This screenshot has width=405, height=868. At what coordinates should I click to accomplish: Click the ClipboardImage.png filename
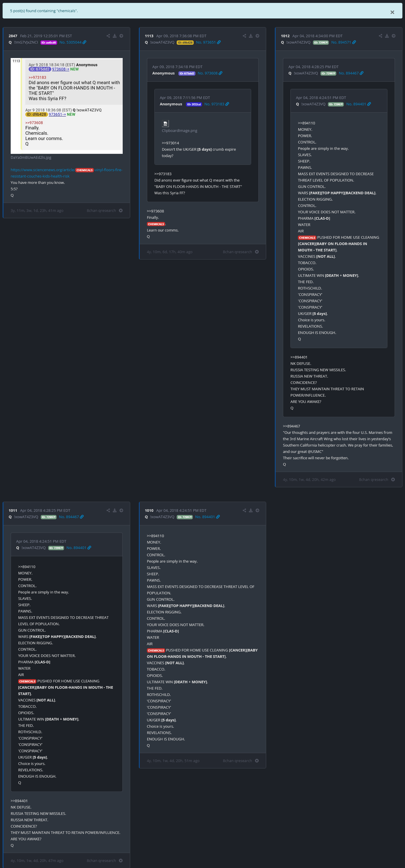[x=180, y=130]
